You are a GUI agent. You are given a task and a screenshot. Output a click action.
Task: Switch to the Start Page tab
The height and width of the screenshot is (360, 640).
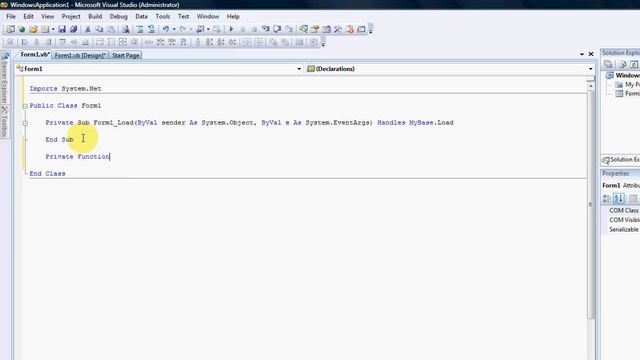click(126, 55)
